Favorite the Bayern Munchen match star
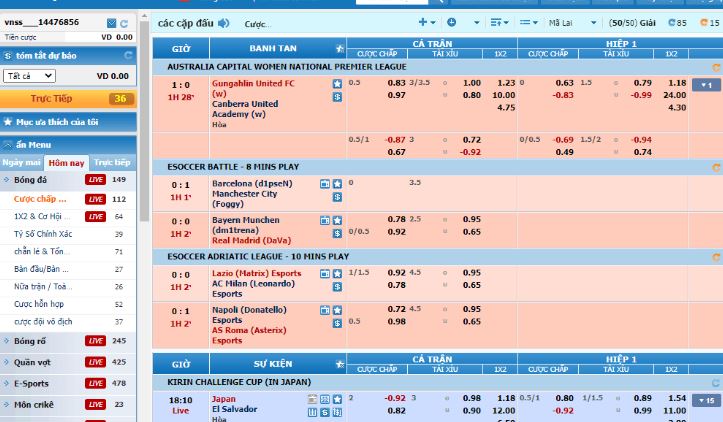This screenshot has height=422, width=723. pyautogui.click(x=338, y=220)
